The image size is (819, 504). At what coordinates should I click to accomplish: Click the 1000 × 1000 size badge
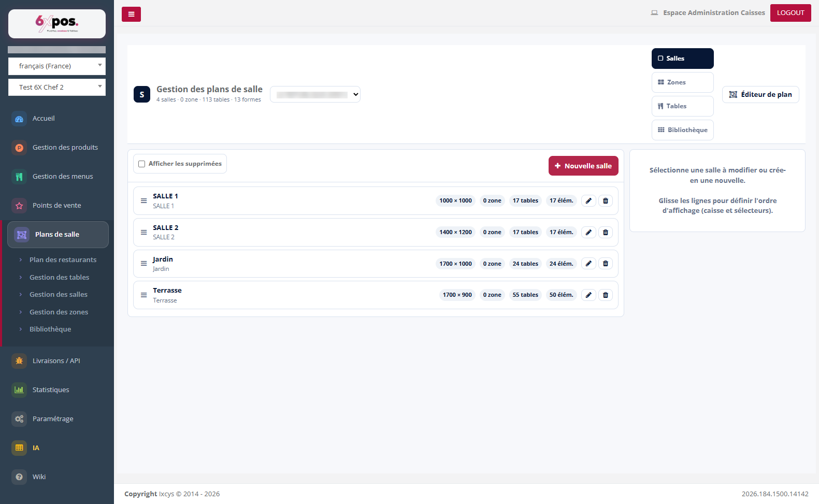[x=456, y=201]
